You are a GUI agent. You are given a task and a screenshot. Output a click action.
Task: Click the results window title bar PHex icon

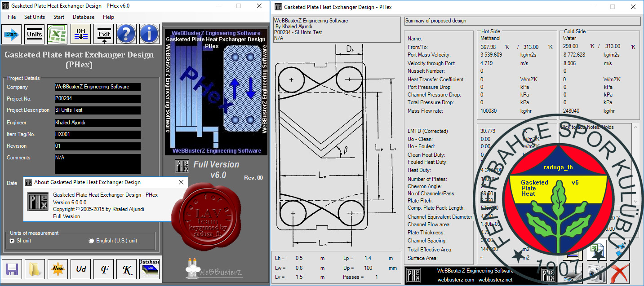tap(278, 7)
